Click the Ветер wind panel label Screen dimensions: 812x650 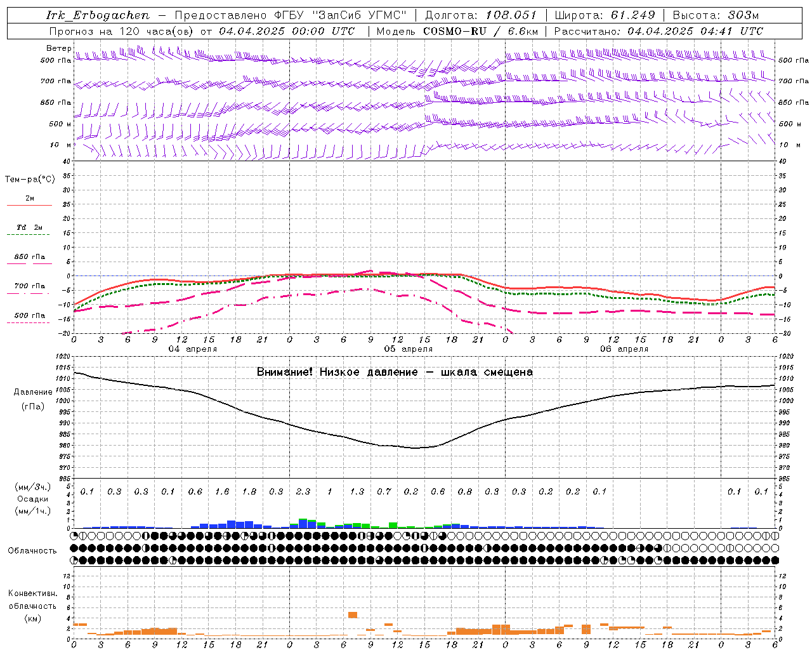[x=58, y=48]
